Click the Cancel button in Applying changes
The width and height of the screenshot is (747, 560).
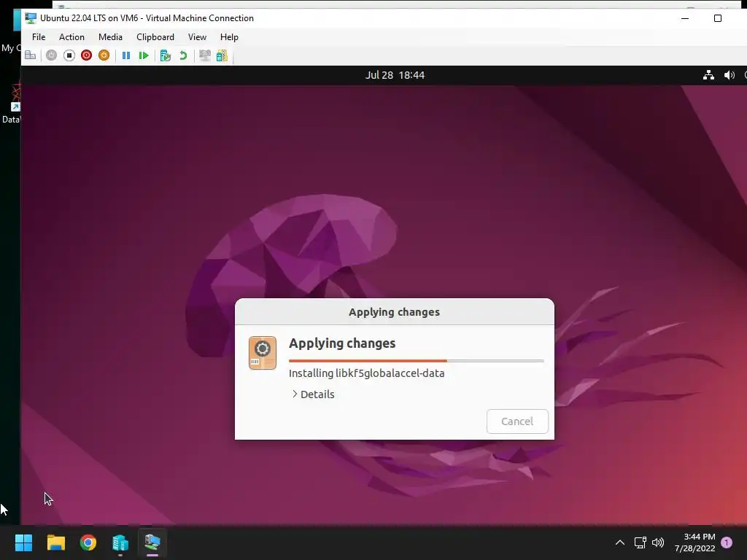click(517, 421)
